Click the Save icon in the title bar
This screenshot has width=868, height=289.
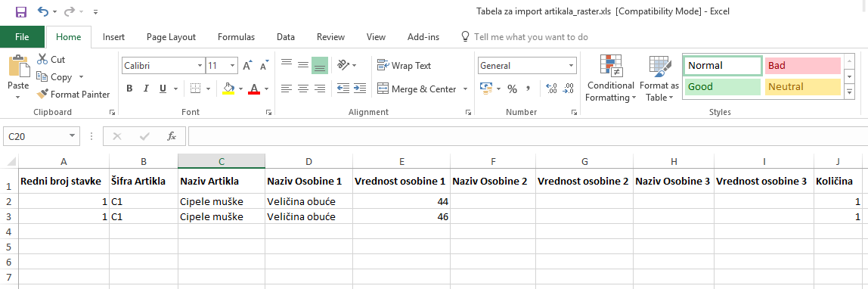click(x=20, y=11)
